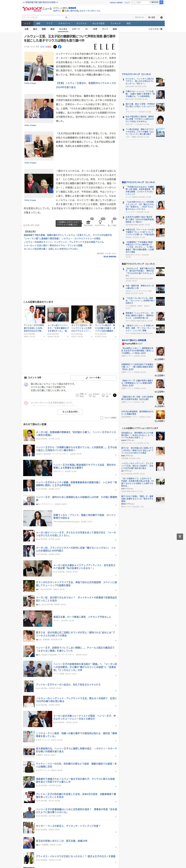Open タイガー・ウッズの新恋人 article link
This screenshot has width=186, height=868.
[x=68, y=826]
